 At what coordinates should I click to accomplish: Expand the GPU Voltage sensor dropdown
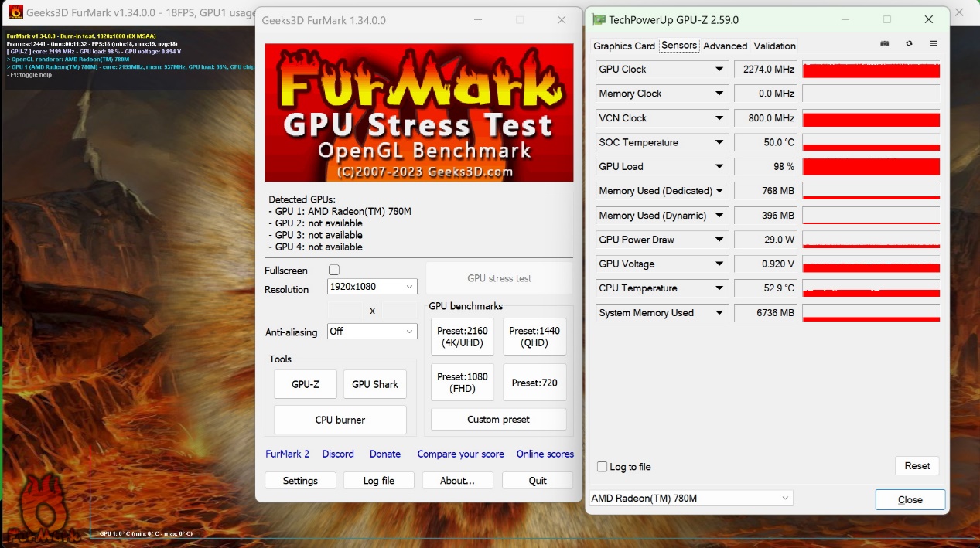point(719,264)
